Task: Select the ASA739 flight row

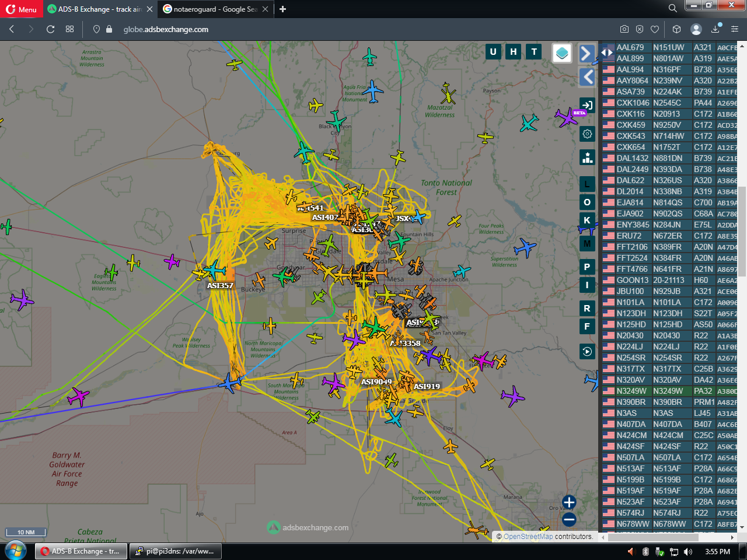Action: tap(670, 92)
